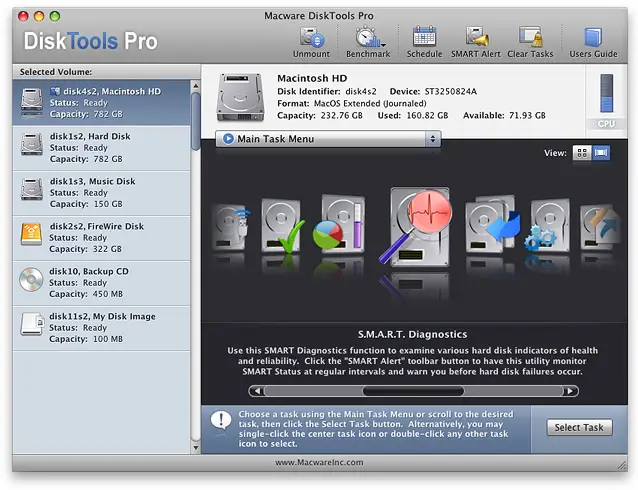
Task: Click the Capacity 450 MB text
Action: click(86, 294)
